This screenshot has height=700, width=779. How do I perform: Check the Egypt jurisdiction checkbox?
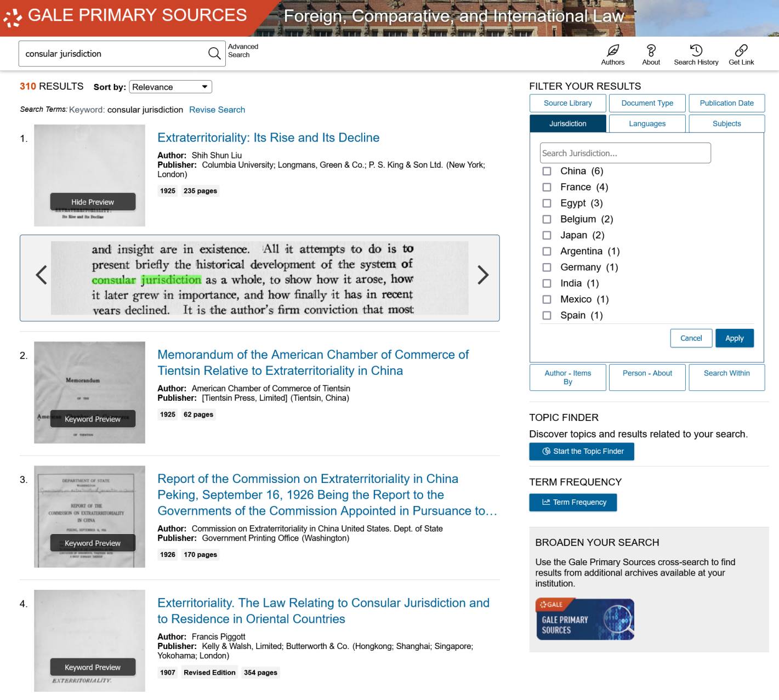coord(547,203)
